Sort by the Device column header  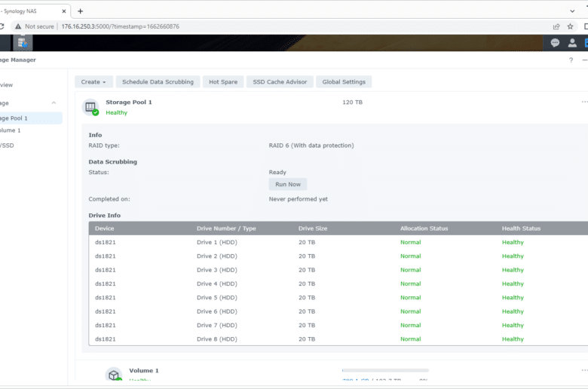point(104,228)
